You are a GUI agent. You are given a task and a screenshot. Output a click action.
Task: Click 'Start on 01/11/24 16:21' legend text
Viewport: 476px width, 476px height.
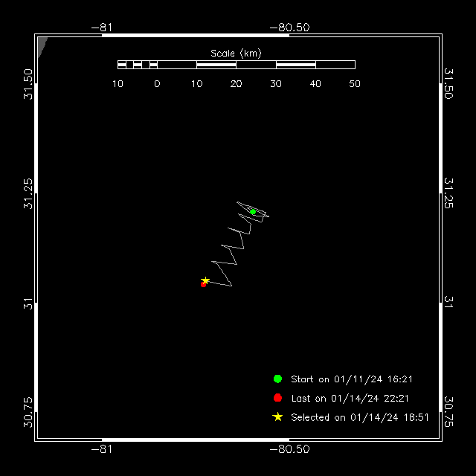[352, 379]
